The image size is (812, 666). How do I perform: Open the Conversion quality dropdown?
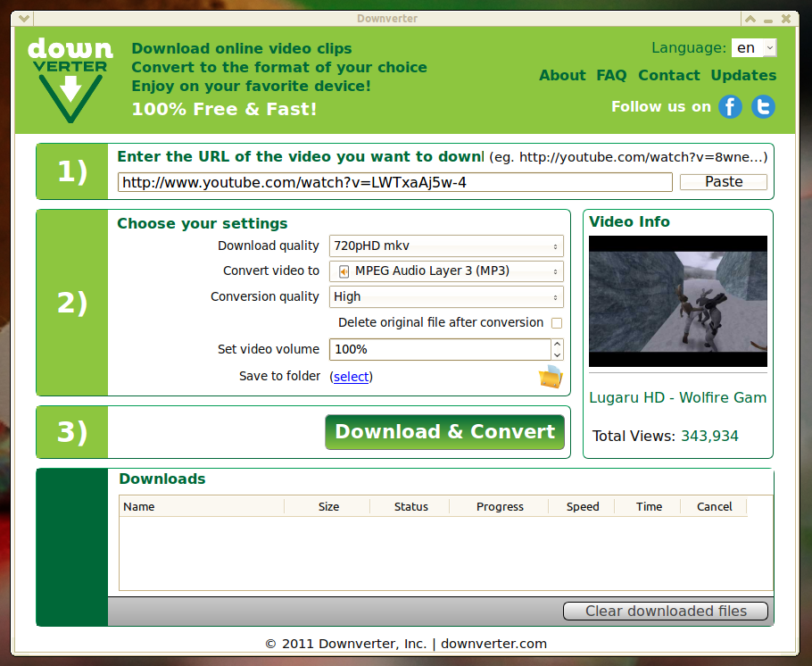pyautogui.click(x=446, y=297)
